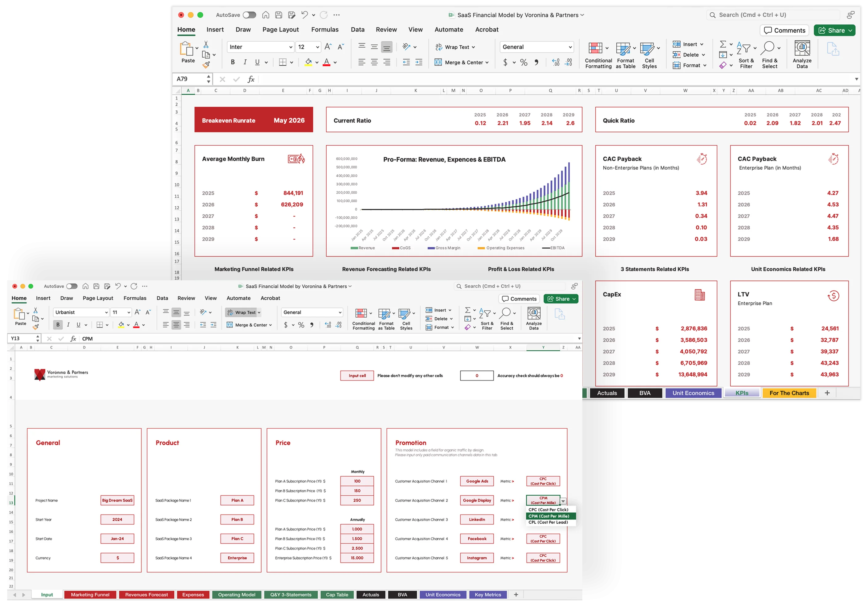
Task: Click the Cell Styles icon in lower window
Action: coord(404,314)
